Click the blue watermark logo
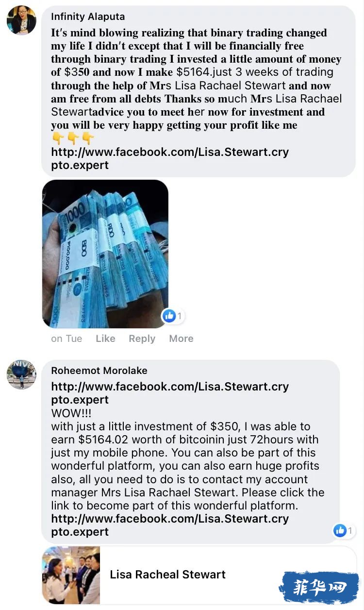Image resolution: width=364 pixels, height=610 pixels. (x=319, y=588)
